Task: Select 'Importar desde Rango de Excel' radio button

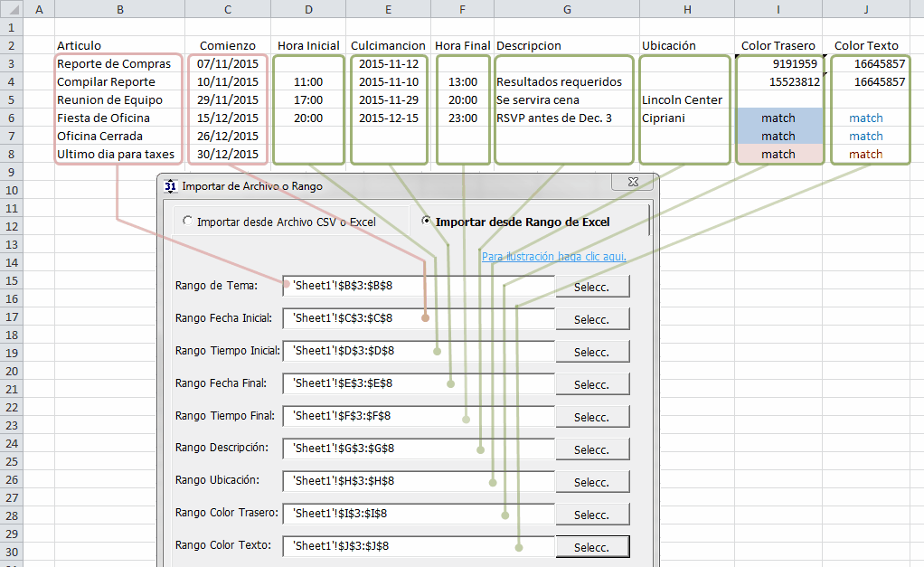Action: point(426,221)
